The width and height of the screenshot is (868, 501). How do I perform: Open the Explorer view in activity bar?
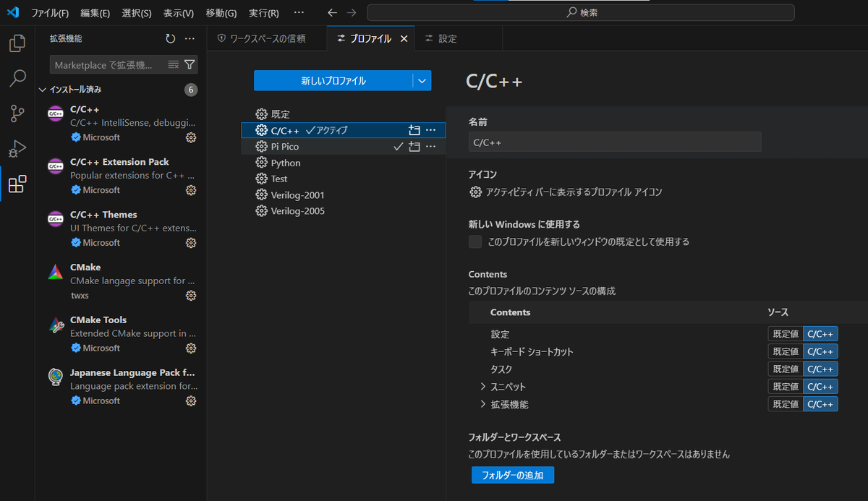tap(17, 43)
